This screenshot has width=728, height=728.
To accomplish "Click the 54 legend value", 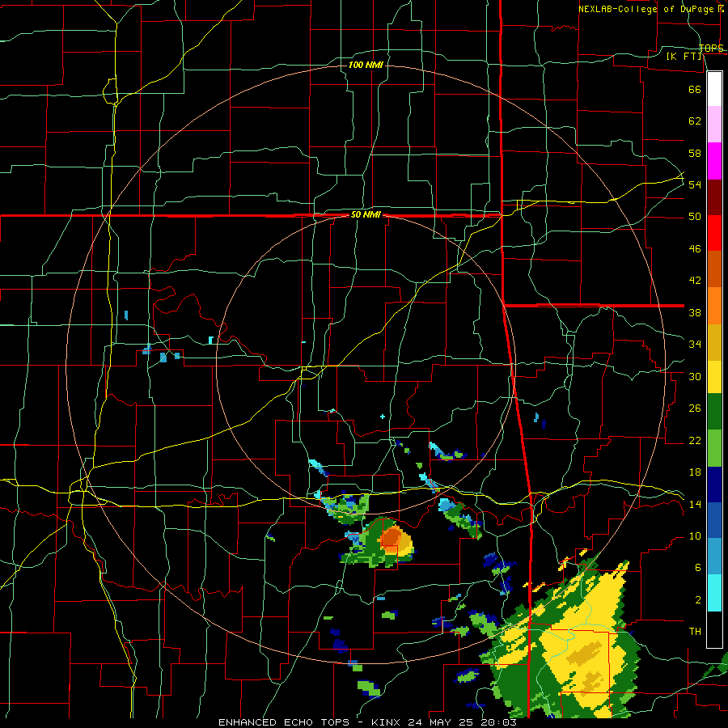I will pos(695,184).
